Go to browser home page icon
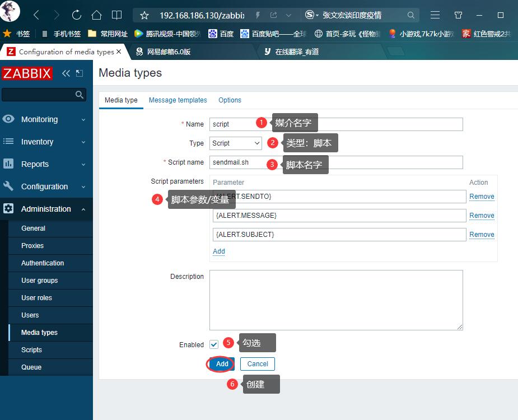 tap(96, 15)
